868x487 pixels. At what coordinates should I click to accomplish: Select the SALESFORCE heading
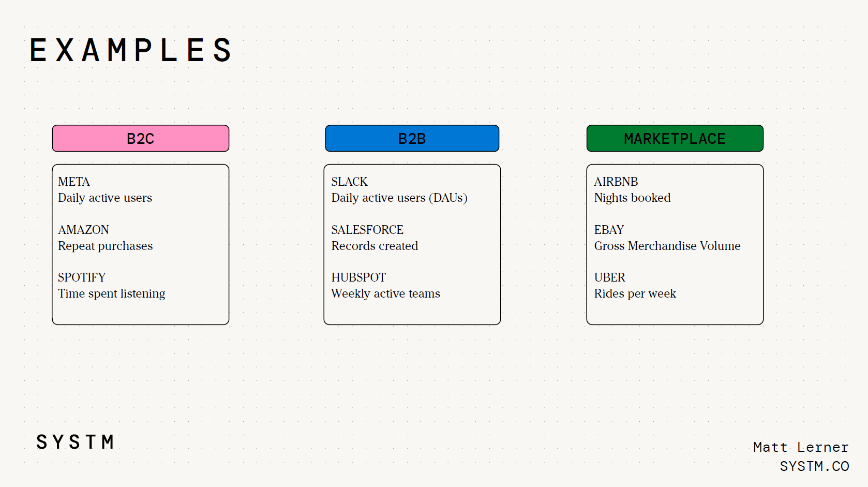pos(367,230)
